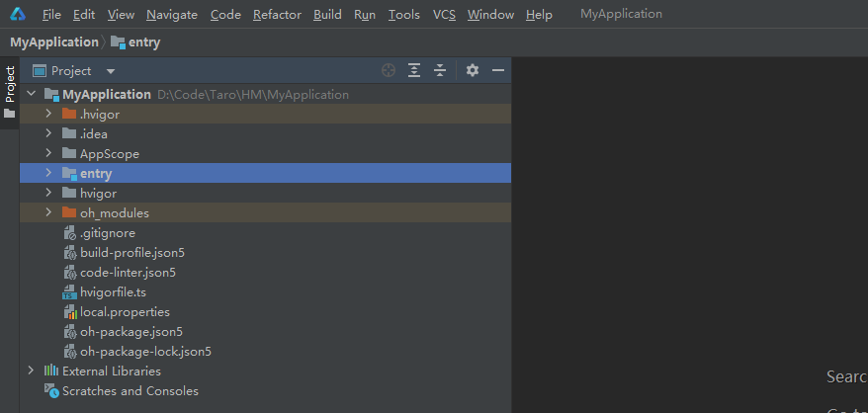Screen dimensions: 868x413
Task: Click MyApplication in the breadcrumb bar
Action: tap(54, 42)
